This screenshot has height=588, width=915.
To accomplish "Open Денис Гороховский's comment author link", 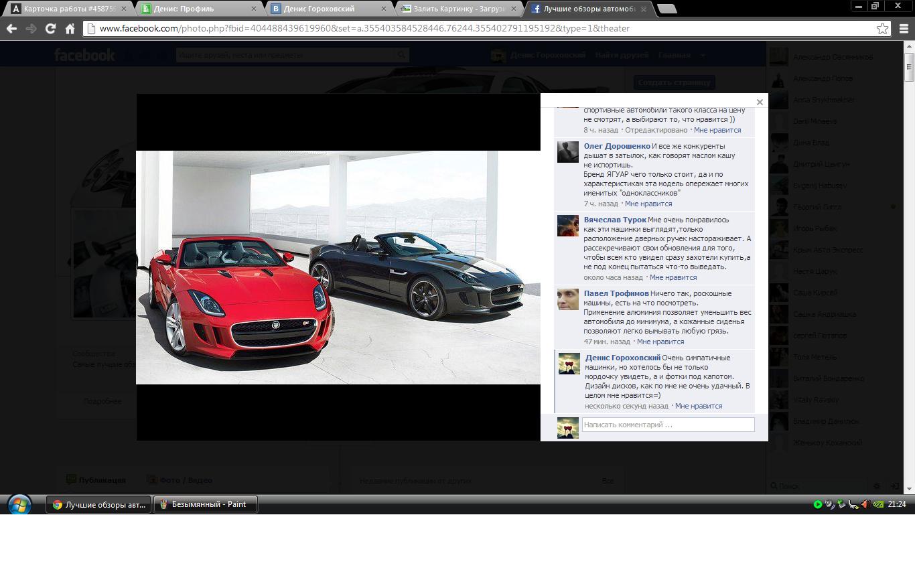I will (x=623, y=358).
